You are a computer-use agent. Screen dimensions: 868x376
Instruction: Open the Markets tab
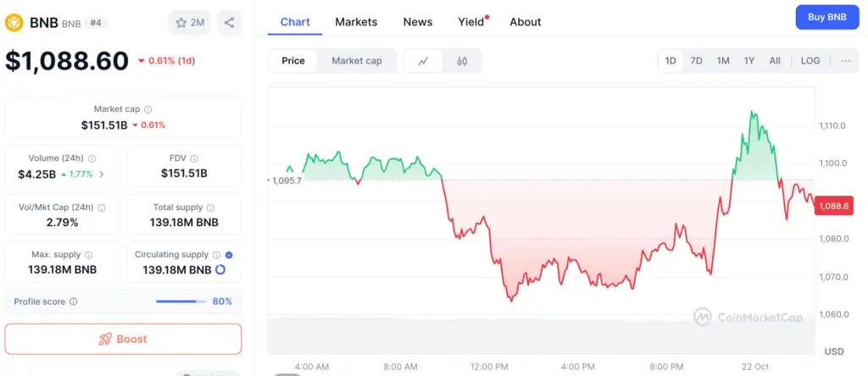356,22
